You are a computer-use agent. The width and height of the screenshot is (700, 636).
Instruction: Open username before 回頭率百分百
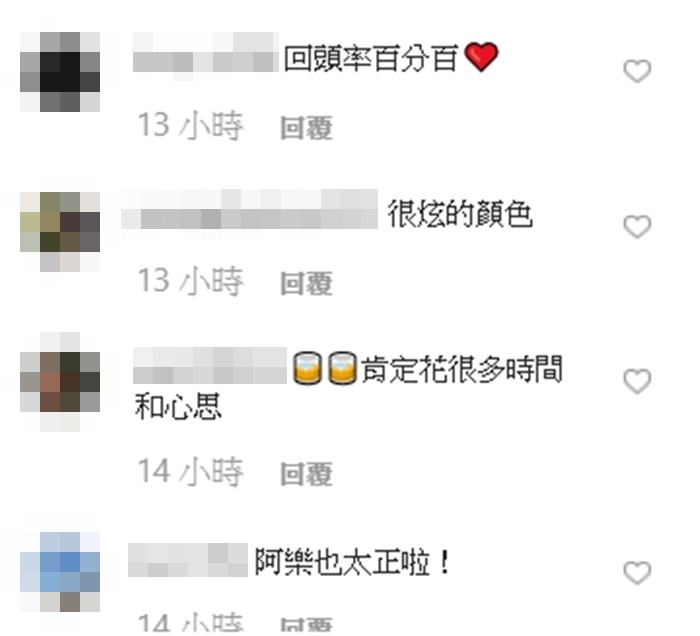[206, 57]
